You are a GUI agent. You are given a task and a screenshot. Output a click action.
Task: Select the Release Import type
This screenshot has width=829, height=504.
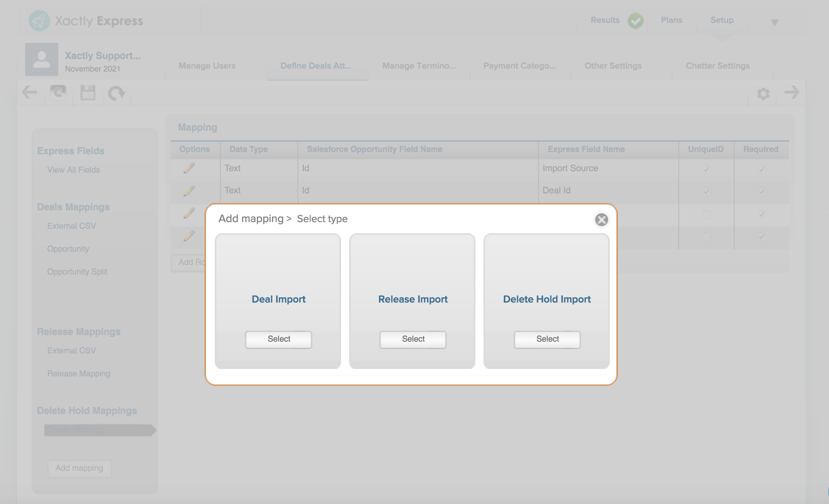click(413, 339)
